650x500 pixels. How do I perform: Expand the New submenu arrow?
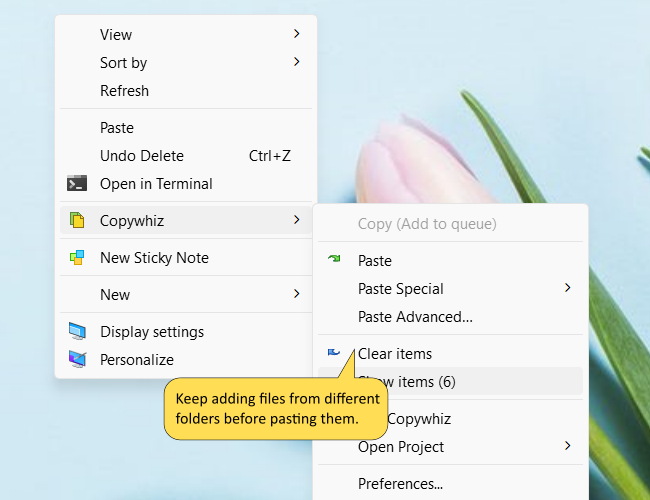(x=296, y=294)
